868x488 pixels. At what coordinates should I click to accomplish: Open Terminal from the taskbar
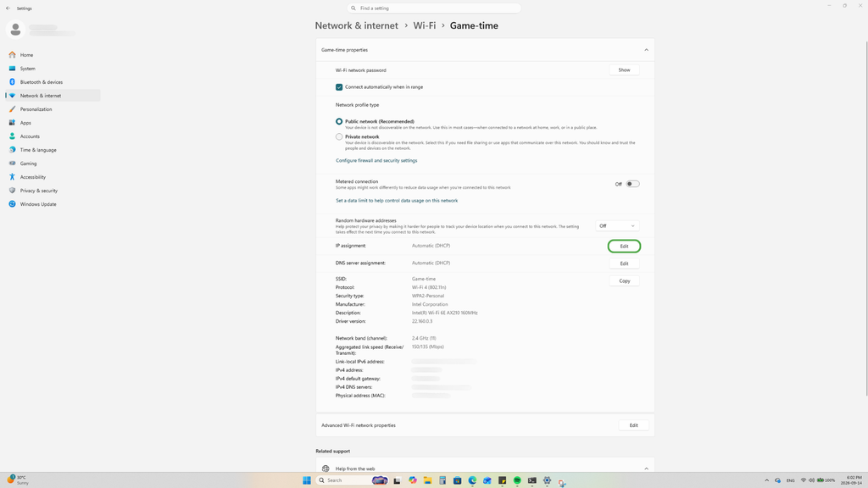[532, 480]
